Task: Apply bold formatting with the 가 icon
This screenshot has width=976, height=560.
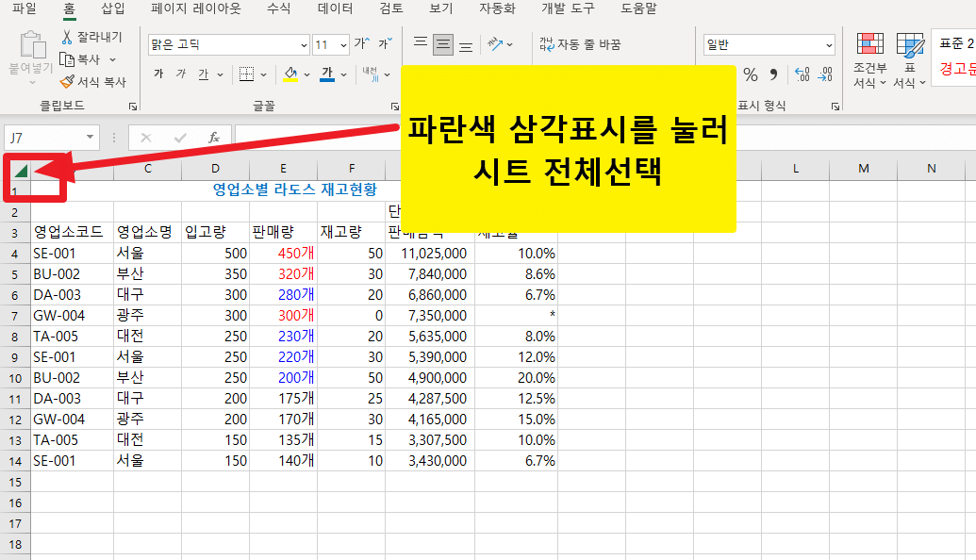Action: tap(159, 74)
